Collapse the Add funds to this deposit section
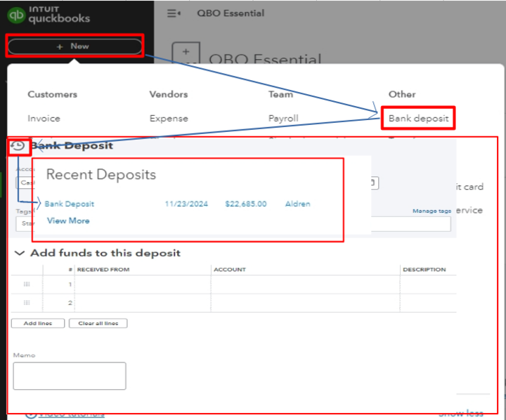The image size is (506, 420). pyautogui.click(x=20, y=254)
